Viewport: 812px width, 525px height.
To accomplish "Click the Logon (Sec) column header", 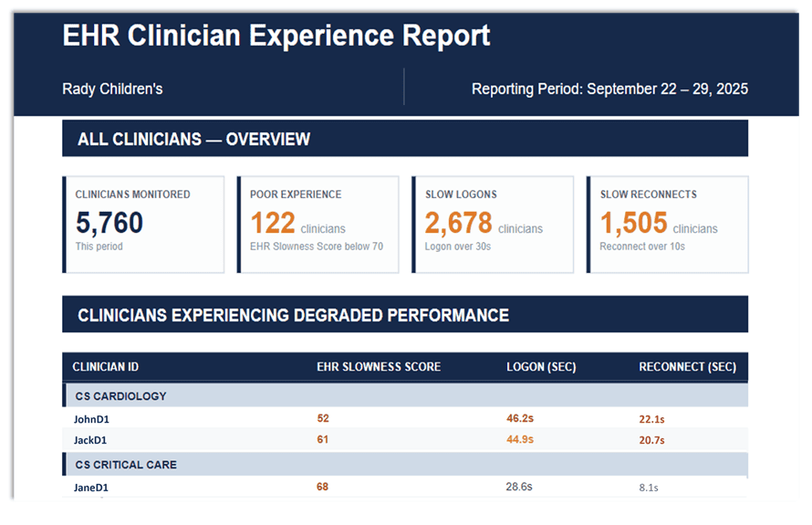I will 541,367.
